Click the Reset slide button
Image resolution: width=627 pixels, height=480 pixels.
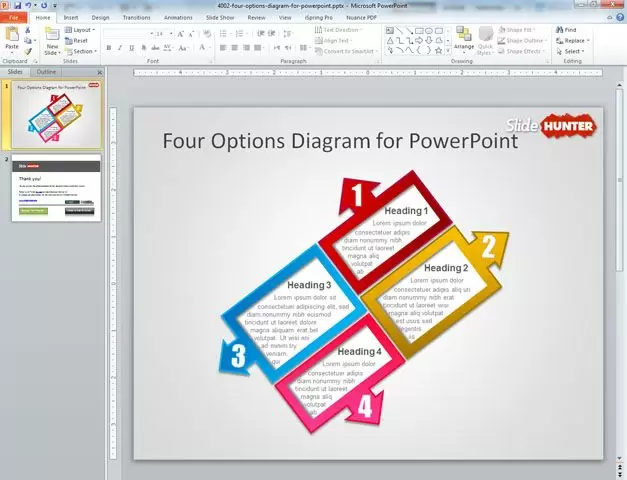[80, 41]
